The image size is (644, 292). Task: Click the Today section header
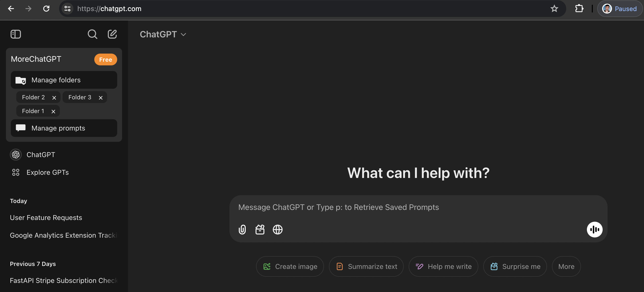(x=18, y=201)
